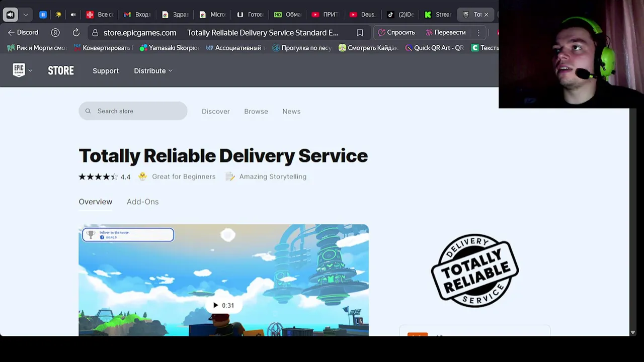Switch to the Gmail 'Входя' tab
The height and width of the screenshot is (362, 644).
137,15
